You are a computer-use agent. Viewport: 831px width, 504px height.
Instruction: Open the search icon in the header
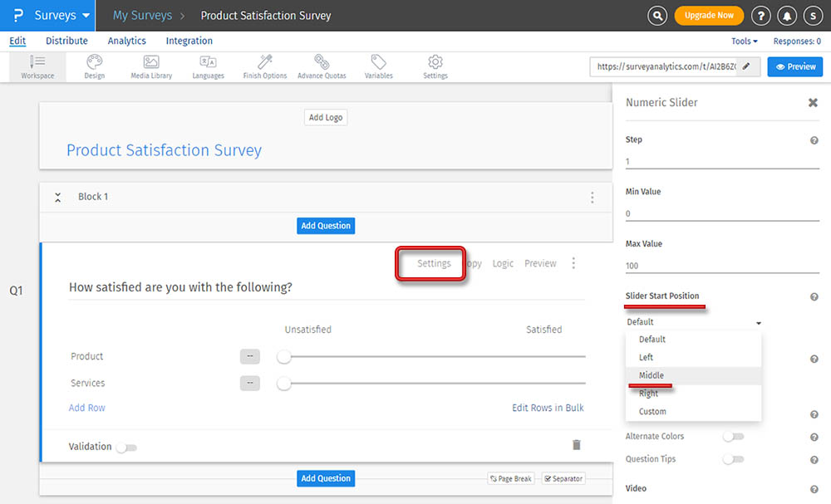point(656,15)
